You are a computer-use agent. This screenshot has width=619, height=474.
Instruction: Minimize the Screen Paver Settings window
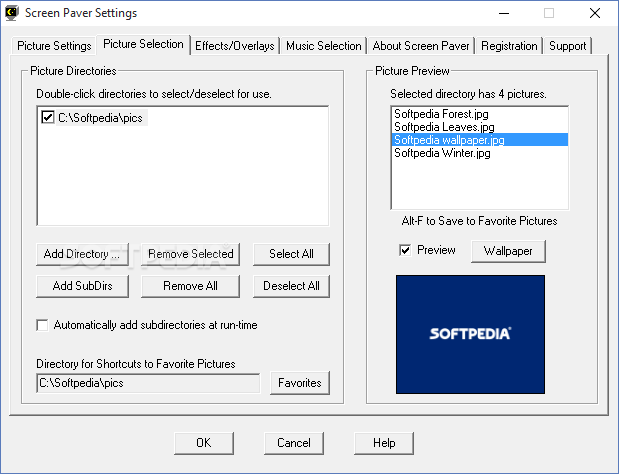(504, 13)
